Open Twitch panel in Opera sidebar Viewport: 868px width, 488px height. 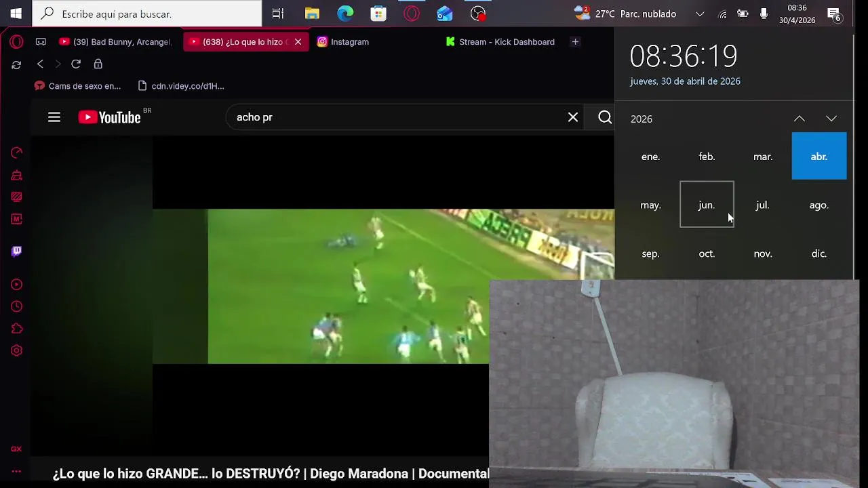[17, 251]
